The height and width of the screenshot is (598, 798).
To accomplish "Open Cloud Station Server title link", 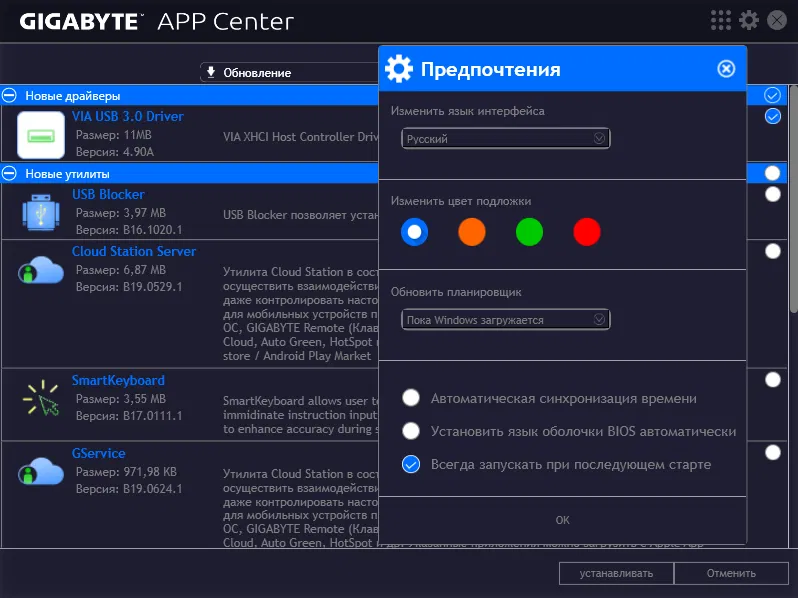I will tap(134, 251).
